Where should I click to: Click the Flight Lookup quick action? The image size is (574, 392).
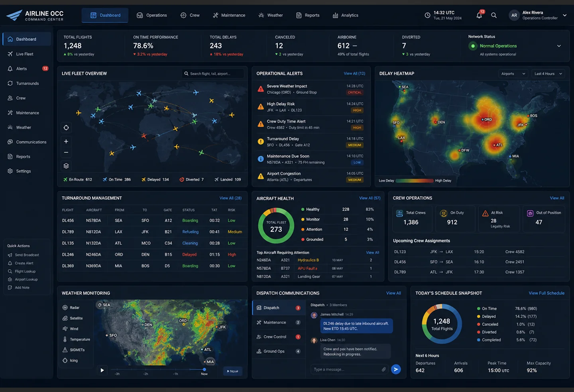(22, 271)
